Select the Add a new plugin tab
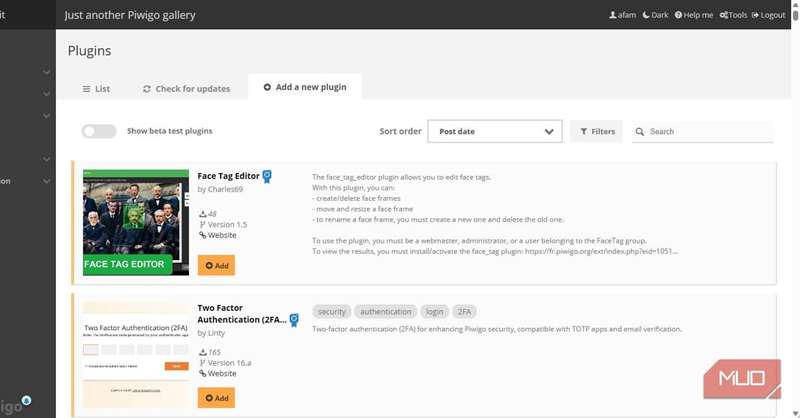The image size is (800, 418). point(305,87)
